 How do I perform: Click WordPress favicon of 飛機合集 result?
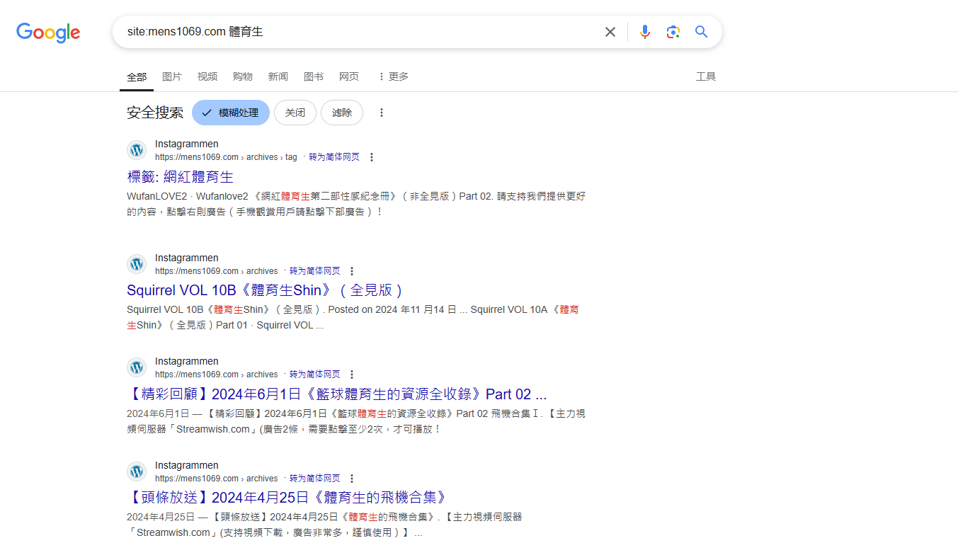137,472
